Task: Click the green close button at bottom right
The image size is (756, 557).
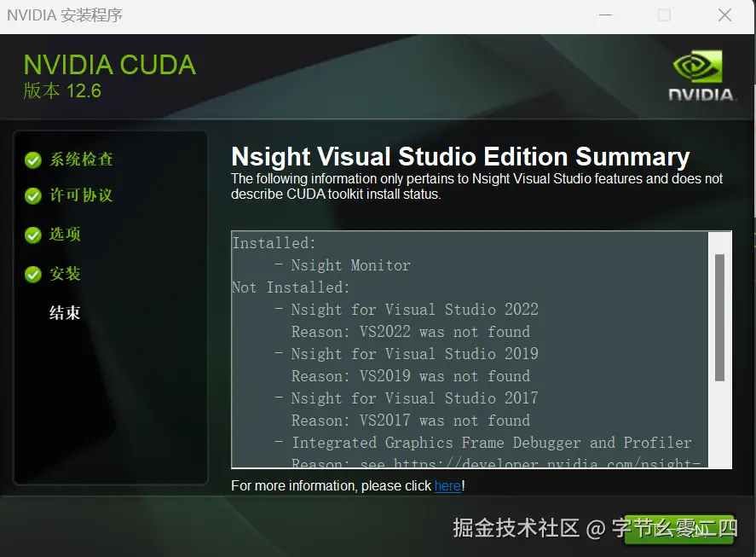Action: click(678, 530)
